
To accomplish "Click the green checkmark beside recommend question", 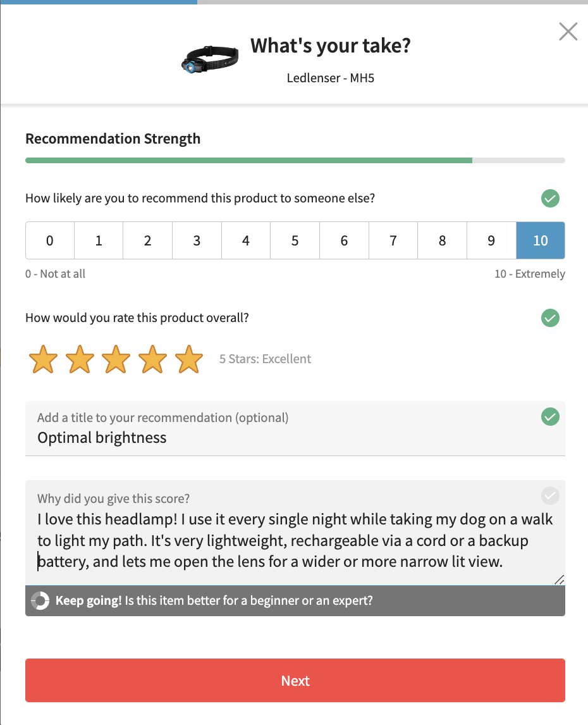I will point(550,199).
